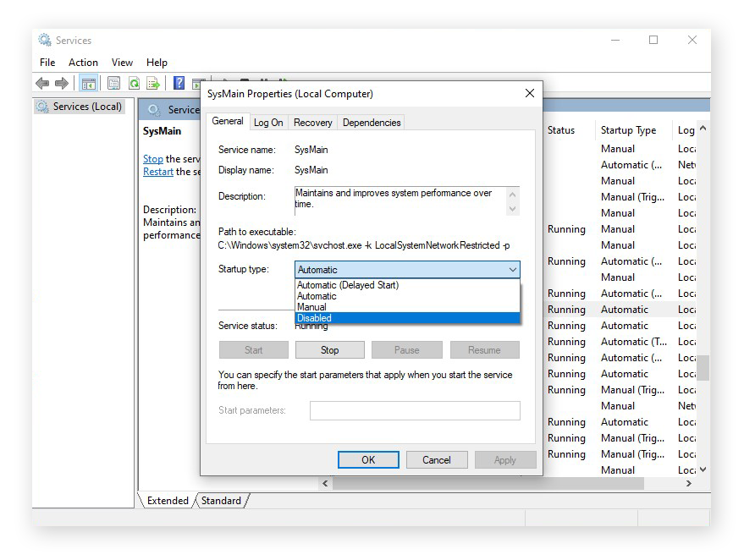Click the Export List toolbar icon

[154, 82]
